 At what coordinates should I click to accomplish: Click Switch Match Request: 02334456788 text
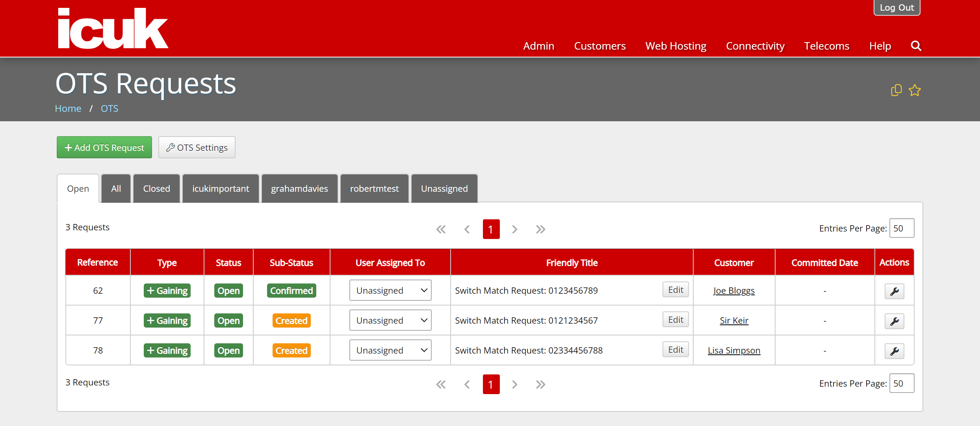[x=529, y=350]
